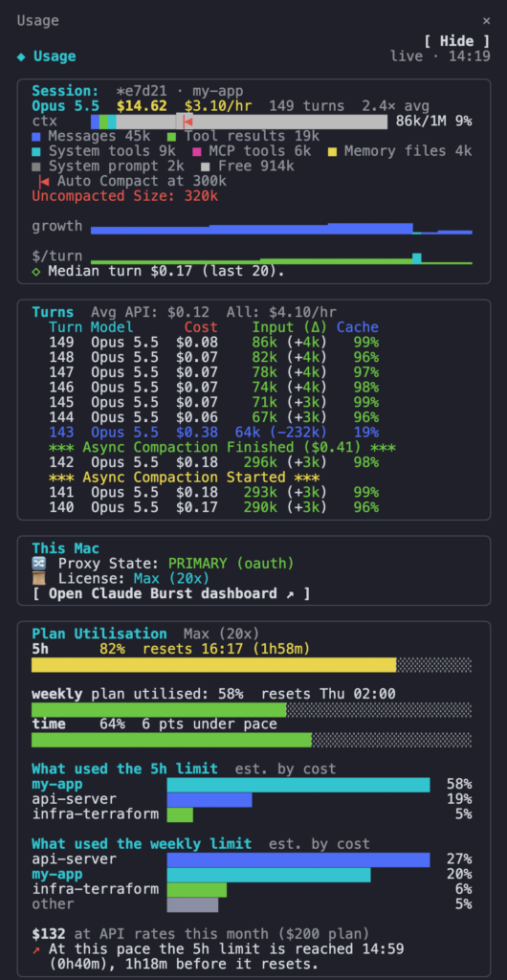507x980 pixels.
Task: Click License Max (20x) value
Action: (171, 578)
